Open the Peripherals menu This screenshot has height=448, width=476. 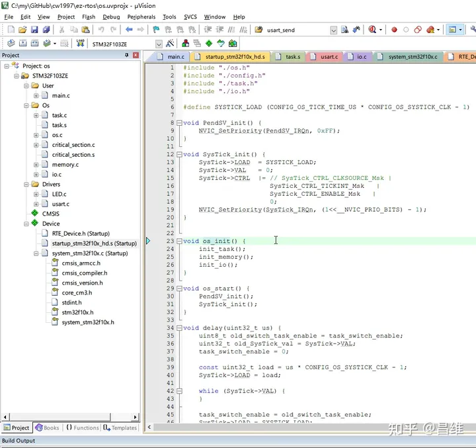(141, 17)
